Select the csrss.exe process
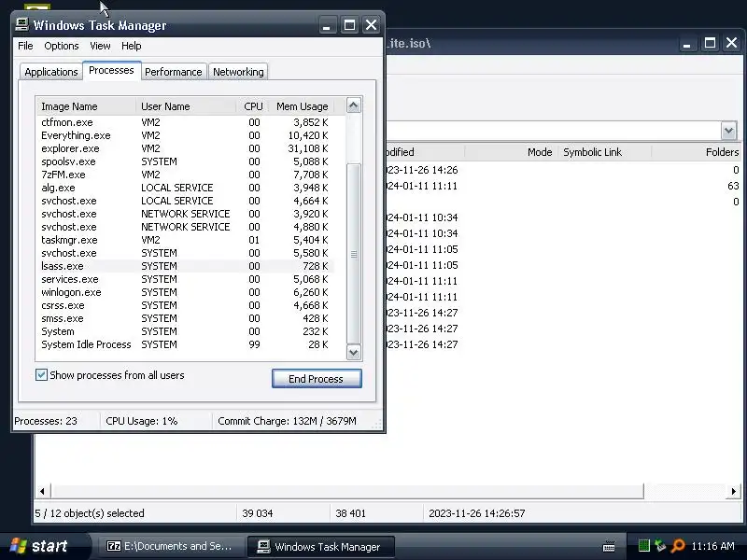 tap(185, 305)
